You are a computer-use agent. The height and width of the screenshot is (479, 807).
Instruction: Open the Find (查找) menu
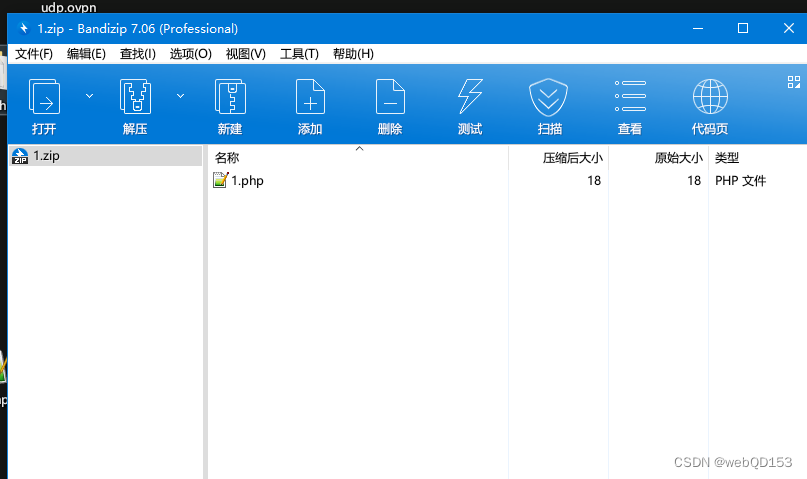tap(138, 54)
